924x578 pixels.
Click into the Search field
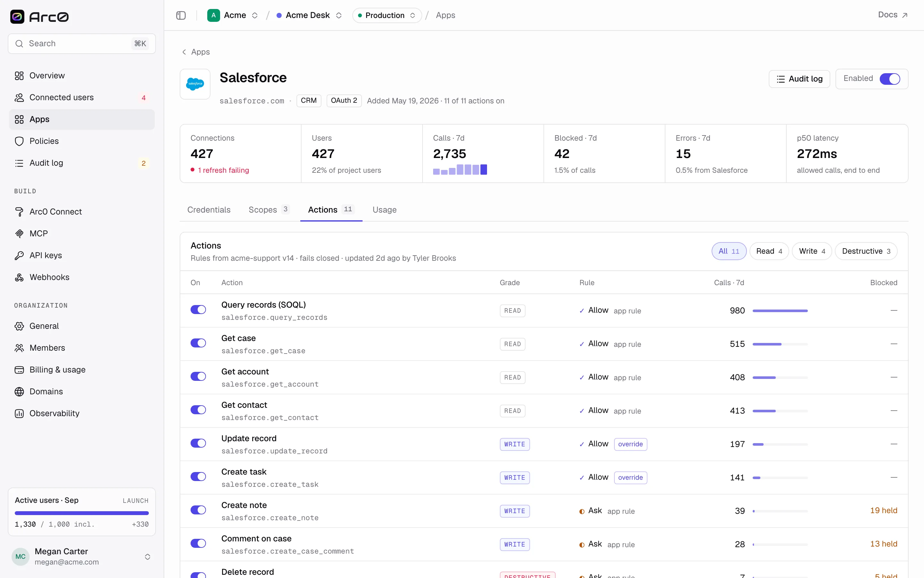[x=82, y=44]
